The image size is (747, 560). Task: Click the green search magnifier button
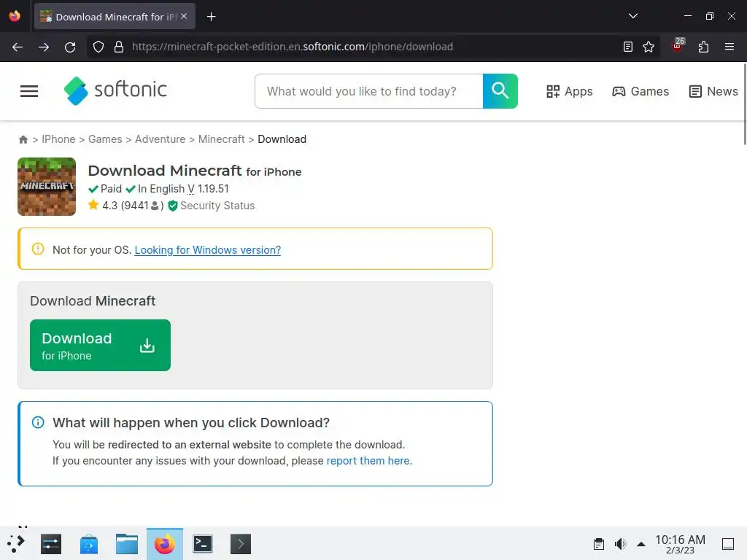pyautogui.click(x=500, y=91)
